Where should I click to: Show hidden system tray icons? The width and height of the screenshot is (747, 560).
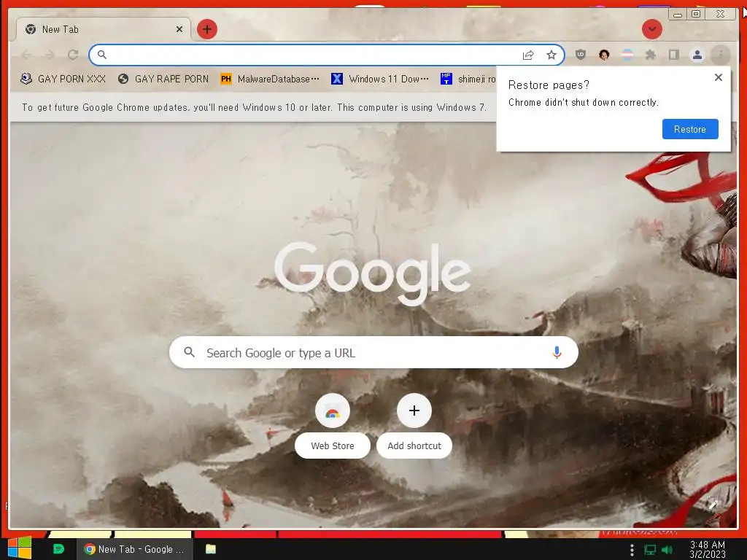[632, 550]
